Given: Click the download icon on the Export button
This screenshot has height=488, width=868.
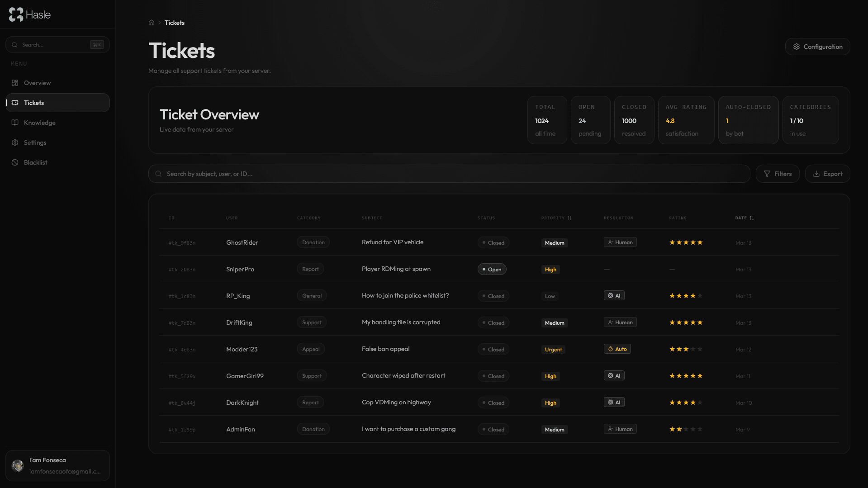Looking at the screenshot, I should (x=816, y=174).
